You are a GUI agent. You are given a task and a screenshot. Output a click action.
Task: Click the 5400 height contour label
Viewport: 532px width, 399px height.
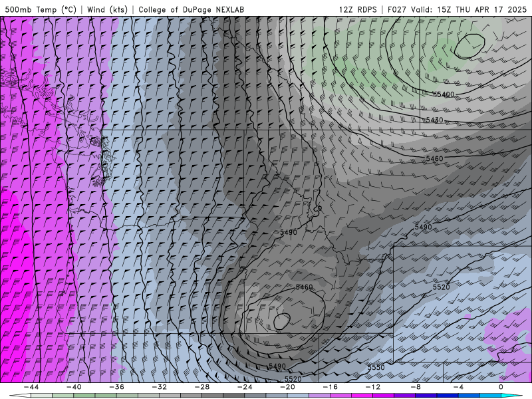point(446,94)
